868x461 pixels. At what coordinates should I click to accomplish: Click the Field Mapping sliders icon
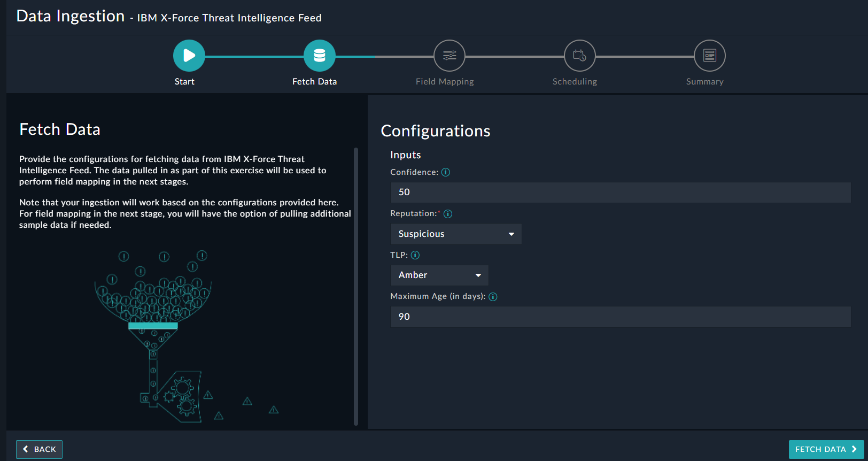click(x=449, y=56)
